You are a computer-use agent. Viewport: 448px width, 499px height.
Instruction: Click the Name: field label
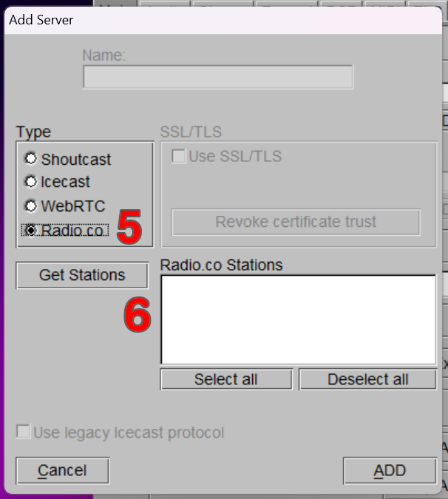click(x=104, y=55)
